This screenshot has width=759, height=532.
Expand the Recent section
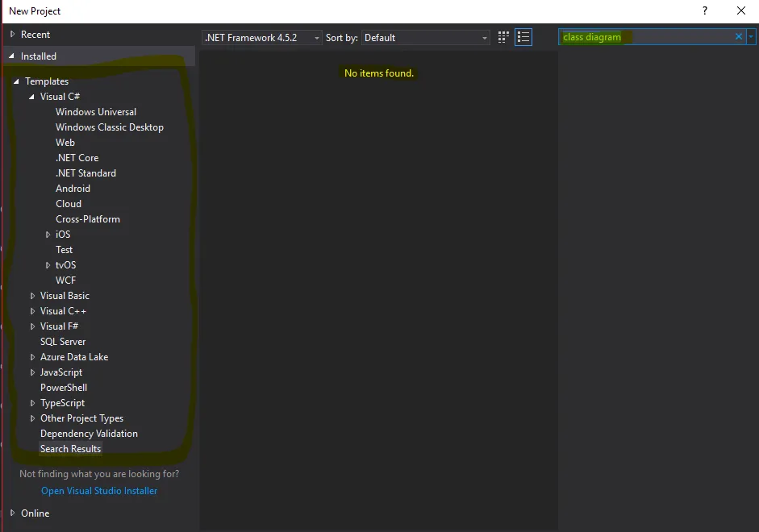coord(13,35)
